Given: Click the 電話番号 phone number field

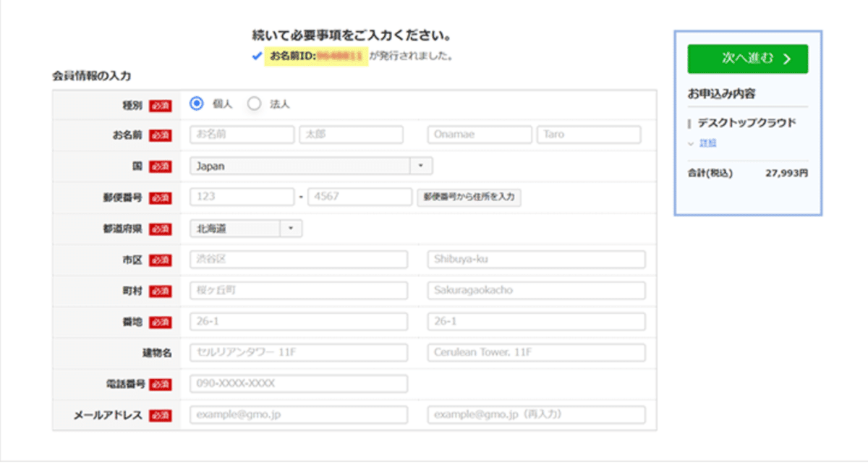Looking at the screenshot, I should 298,383.
